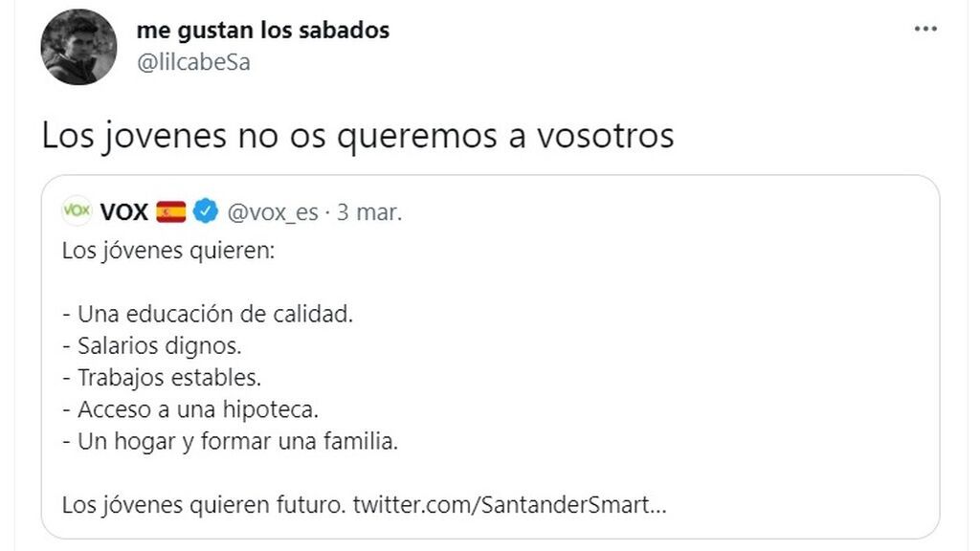The width and height of the screenshot is (980, 551).
Task: Open the three-dot more options menu
Action: (925, 30)
